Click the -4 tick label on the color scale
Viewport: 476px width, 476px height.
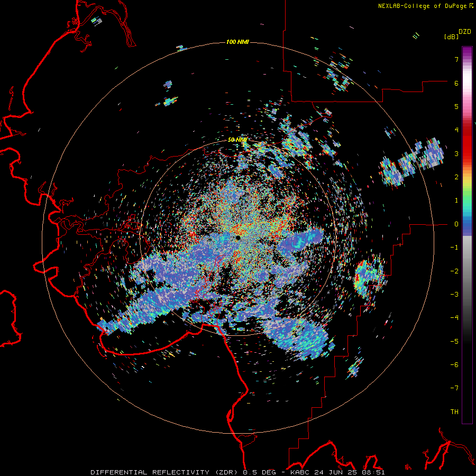click(454, 318)
